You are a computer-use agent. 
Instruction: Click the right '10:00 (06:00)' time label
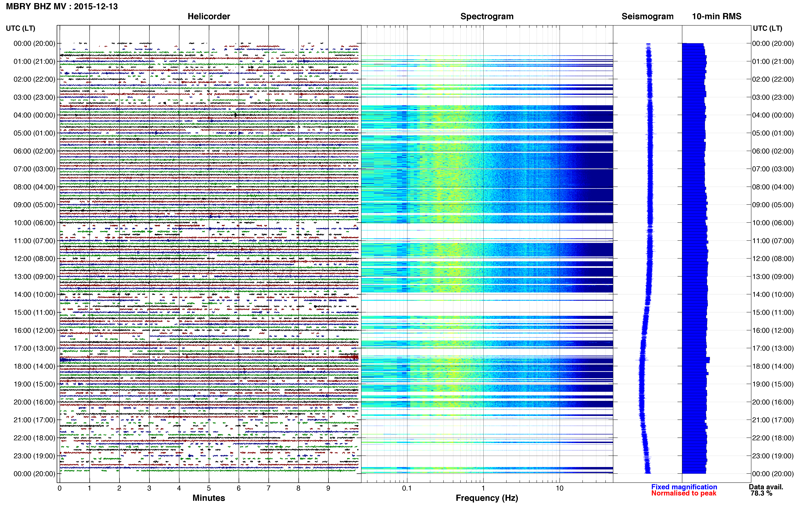coord(773,223)
